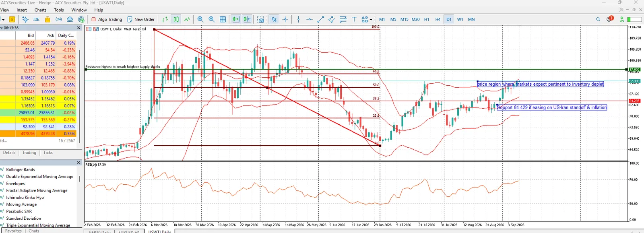The image size is (644, 233).
Task: Select the Fibonacci retracement tool
Action: pyautogui.click(x=343, y=19)
